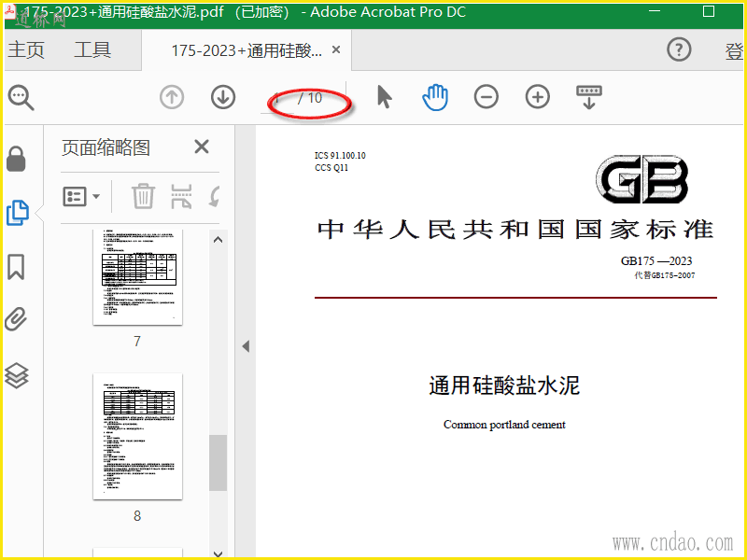Zoom out using the minus icon
747x560 pixels.
click(x=486, y=97)
